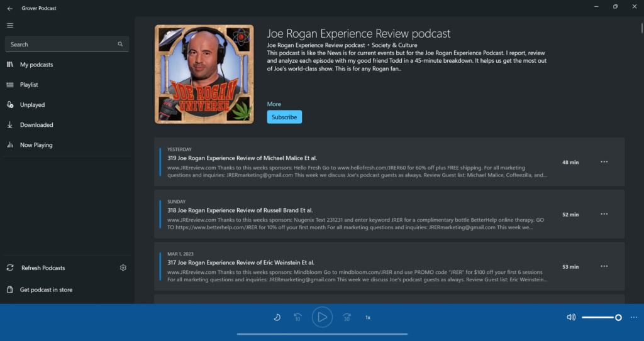Image resolution: width=644 pixels, height=341 pixels.
Task: Open settings gear beside Refresh Podcasts
Action: pos(123,268)
